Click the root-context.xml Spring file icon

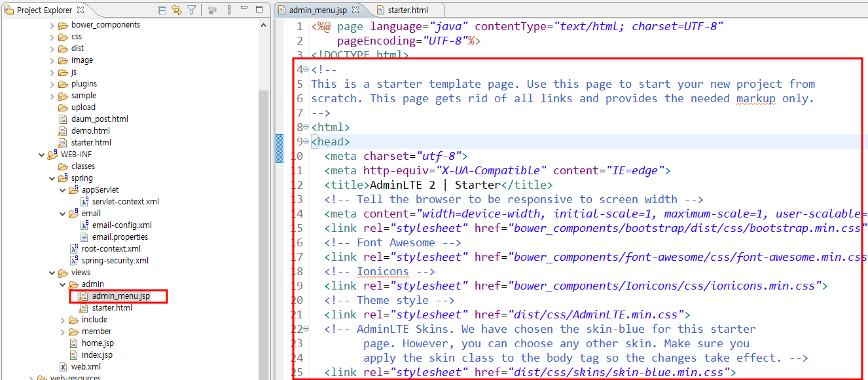click(75, 248)
